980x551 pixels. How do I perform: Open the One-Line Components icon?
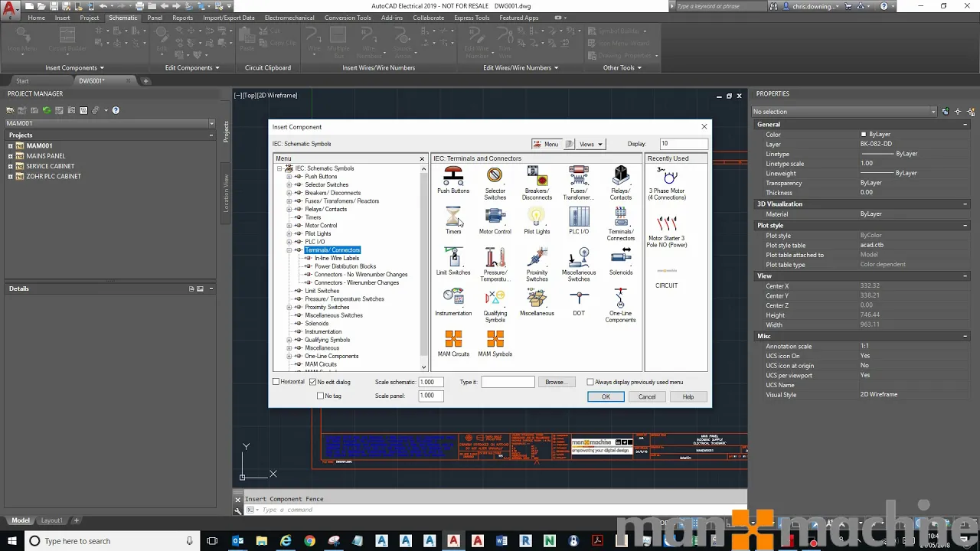620,298
